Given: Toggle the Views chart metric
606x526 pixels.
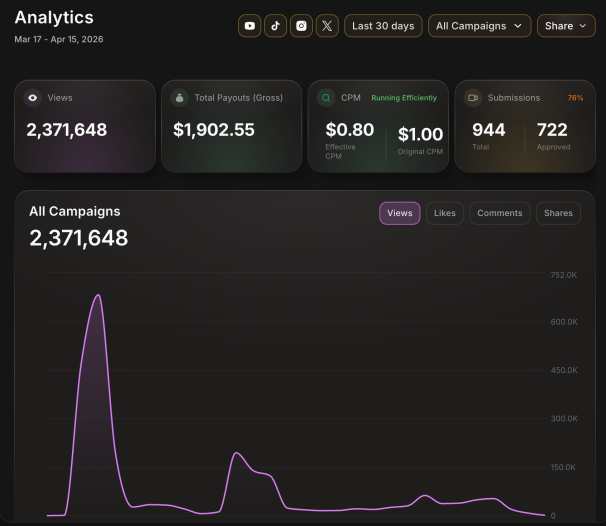Looking at the screenshot, I should 400,213.
